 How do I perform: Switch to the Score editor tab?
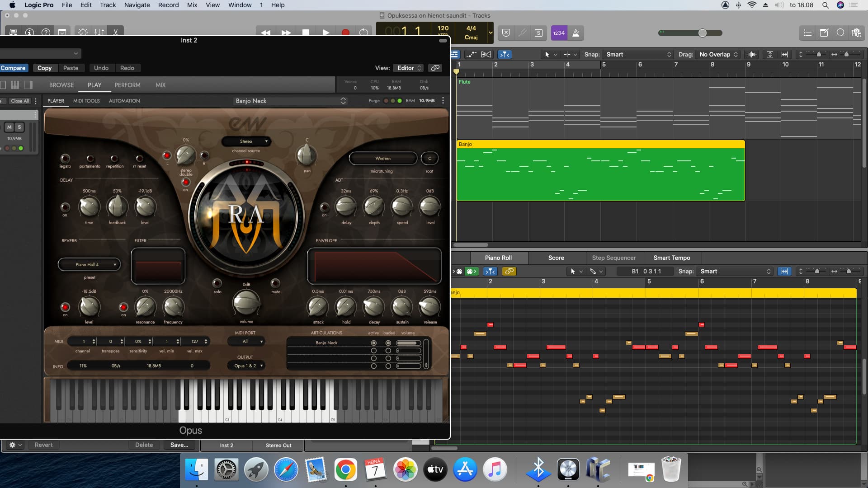(x=556, y=258)
